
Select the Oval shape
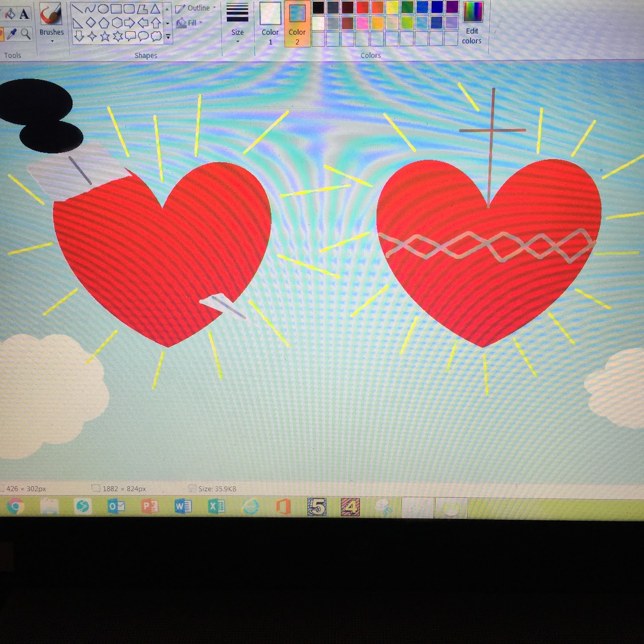pos(103,9)
